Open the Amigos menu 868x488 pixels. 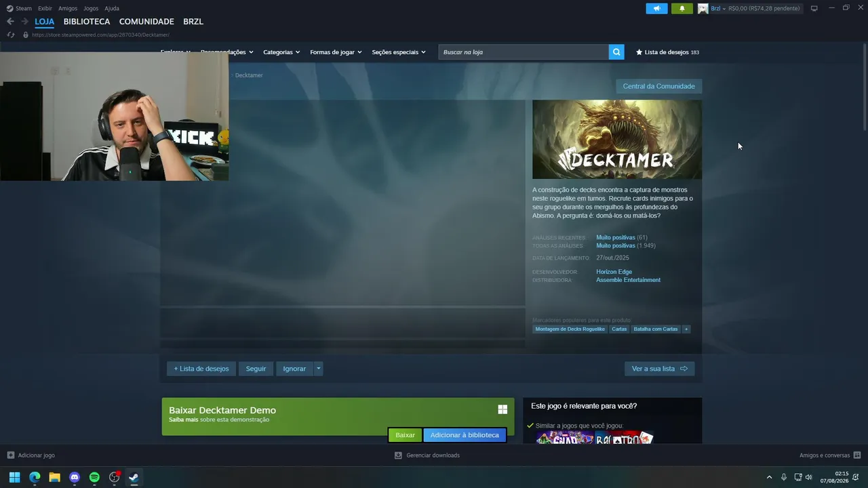tap(68, 8)
